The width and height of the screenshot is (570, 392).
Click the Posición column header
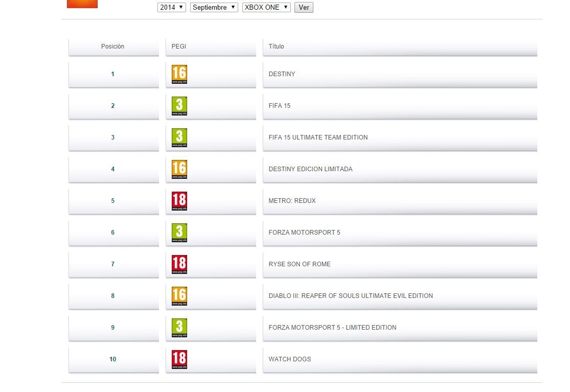pyautogui.click(x=113, y=47)
